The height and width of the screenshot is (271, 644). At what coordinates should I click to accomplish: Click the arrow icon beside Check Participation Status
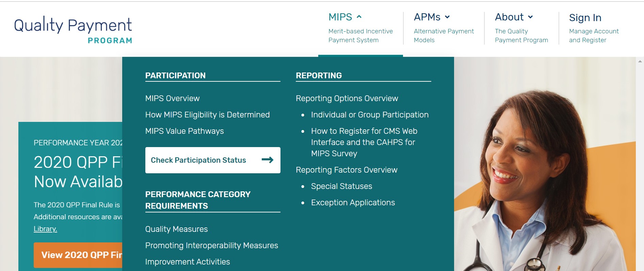tap(267, 160)
